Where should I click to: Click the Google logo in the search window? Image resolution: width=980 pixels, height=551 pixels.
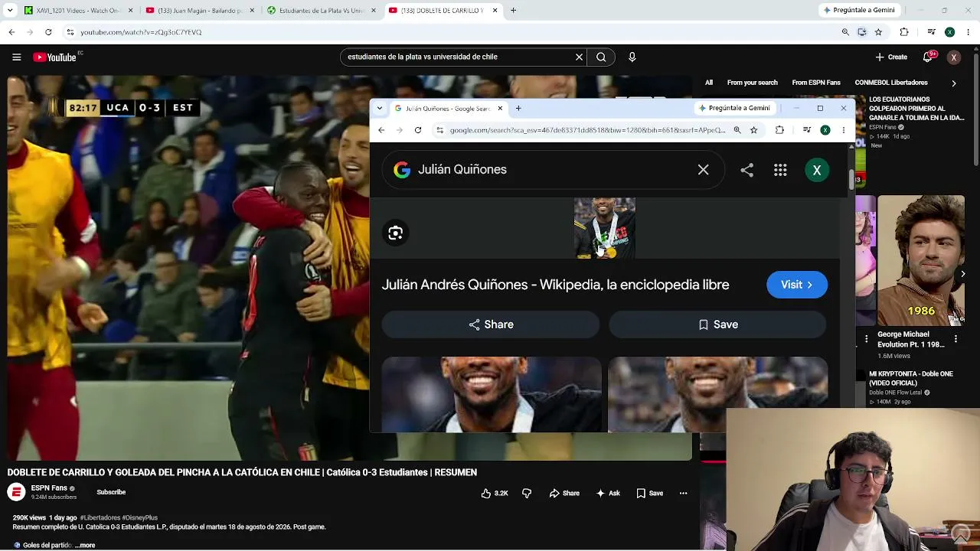[x=402, y=170]
